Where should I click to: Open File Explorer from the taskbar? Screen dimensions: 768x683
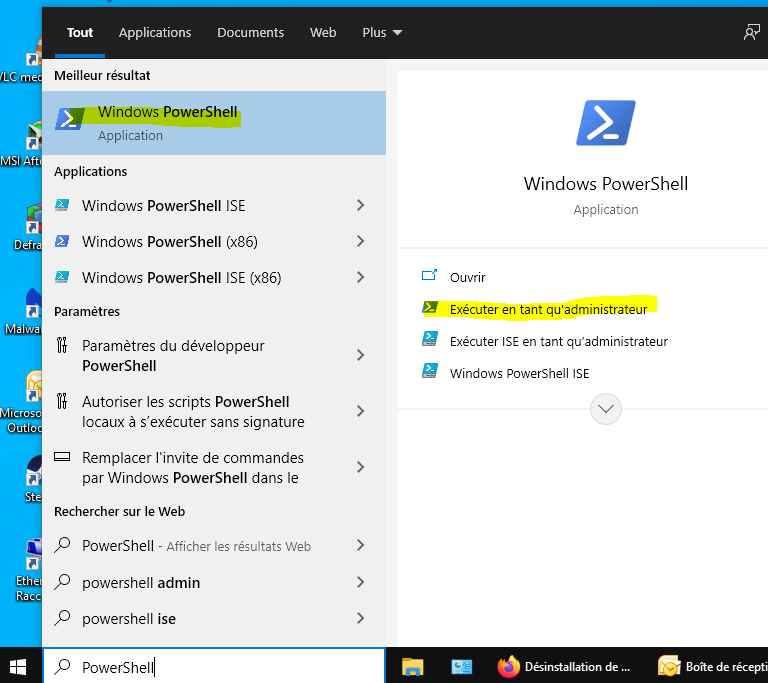click(412, 667)
